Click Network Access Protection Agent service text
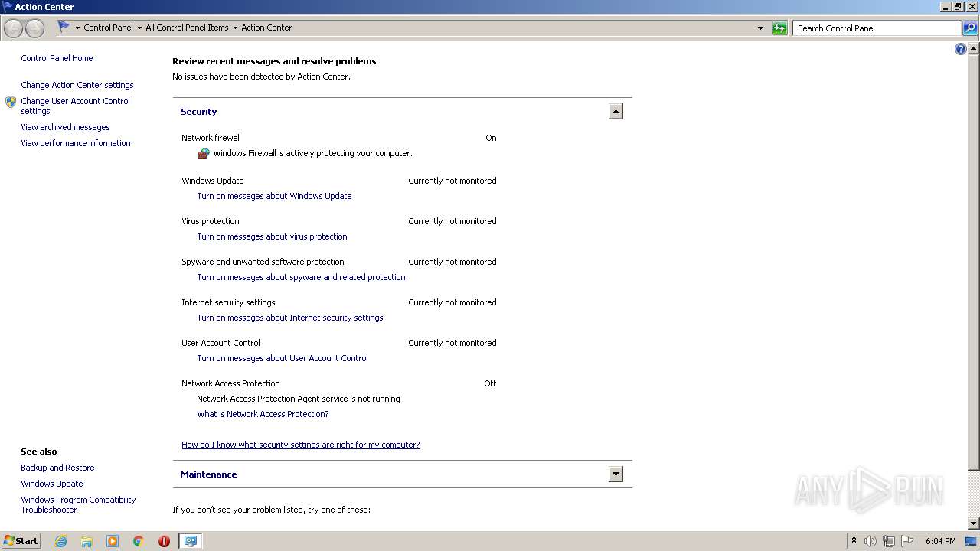 299,399
